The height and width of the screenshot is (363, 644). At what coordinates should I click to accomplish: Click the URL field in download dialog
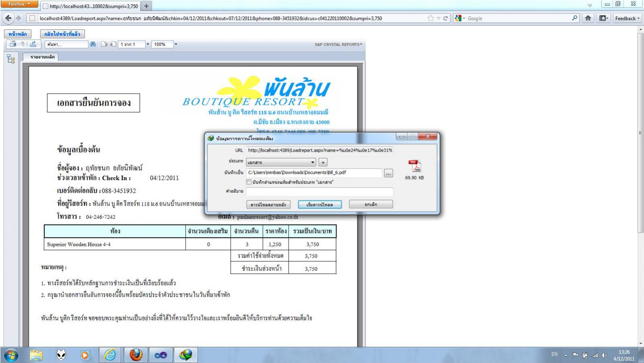[x=320, y=150]
